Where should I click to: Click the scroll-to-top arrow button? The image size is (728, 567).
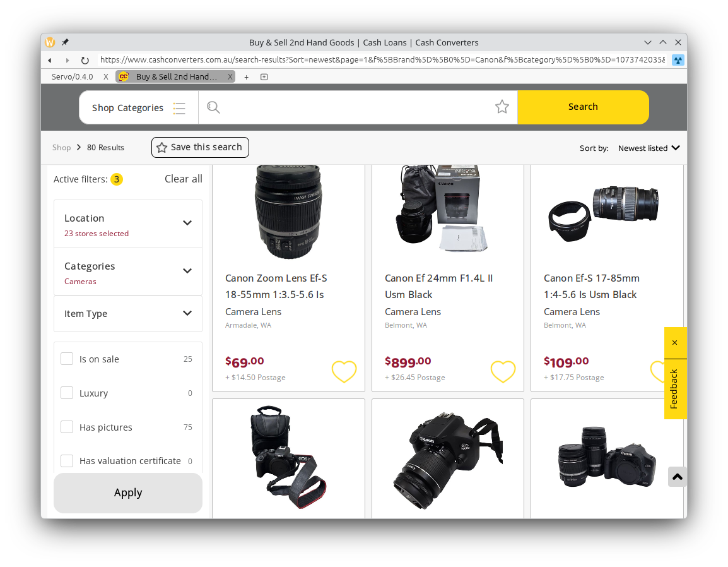(678, 477)
